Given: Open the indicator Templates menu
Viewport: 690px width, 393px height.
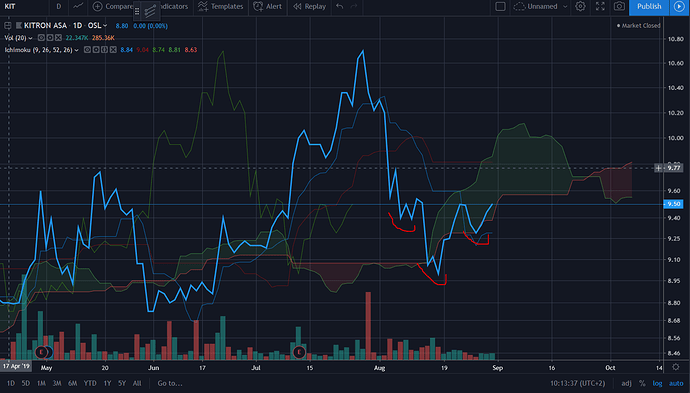Looking at the screenshot, I should click(x=220, y=7).
